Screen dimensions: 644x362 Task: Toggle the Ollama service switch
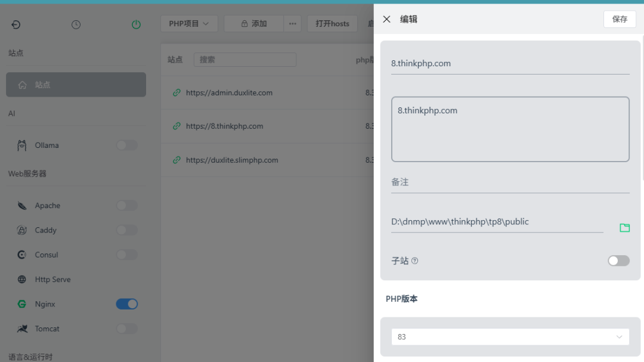point(127,145)
